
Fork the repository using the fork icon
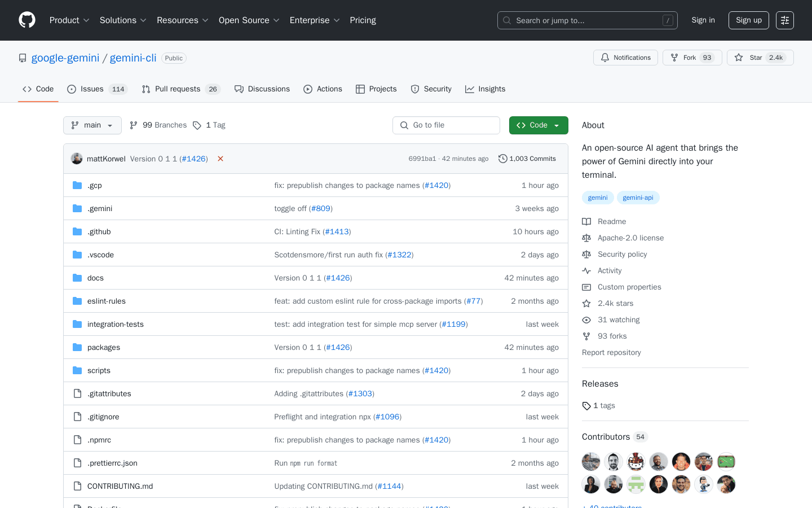[674, 57]
